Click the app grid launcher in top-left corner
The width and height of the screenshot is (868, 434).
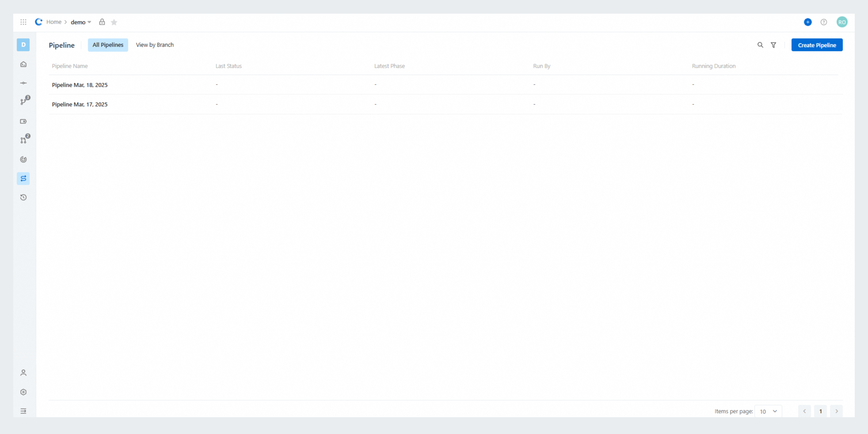pyautogui.click(x=23, y=22)
